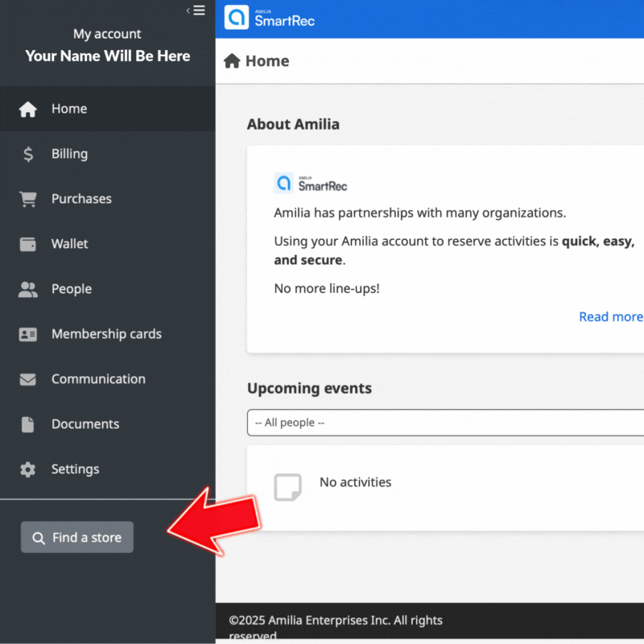
Task: Click the dollar sign Billing icon
Action: (28, 155)
